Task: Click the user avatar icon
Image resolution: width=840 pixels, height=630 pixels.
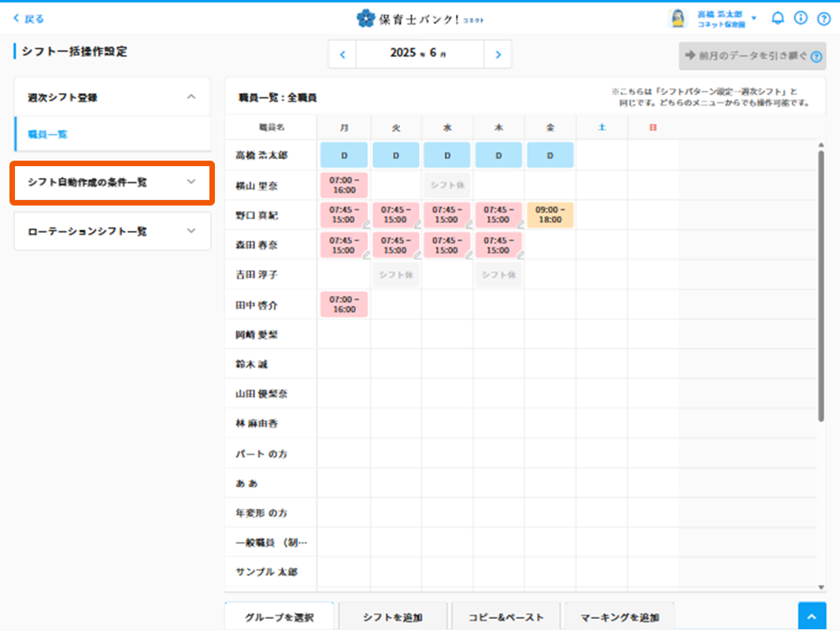Action: (x=677, y=18)
